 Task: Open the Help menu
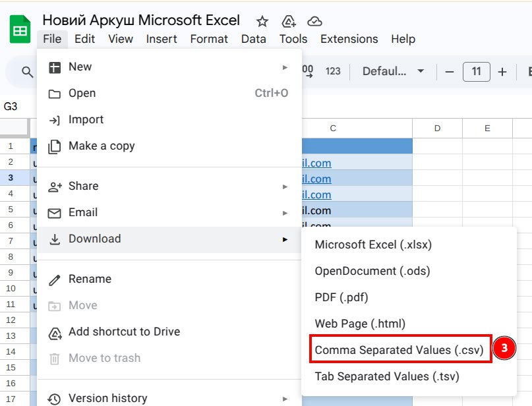[403, 39]
